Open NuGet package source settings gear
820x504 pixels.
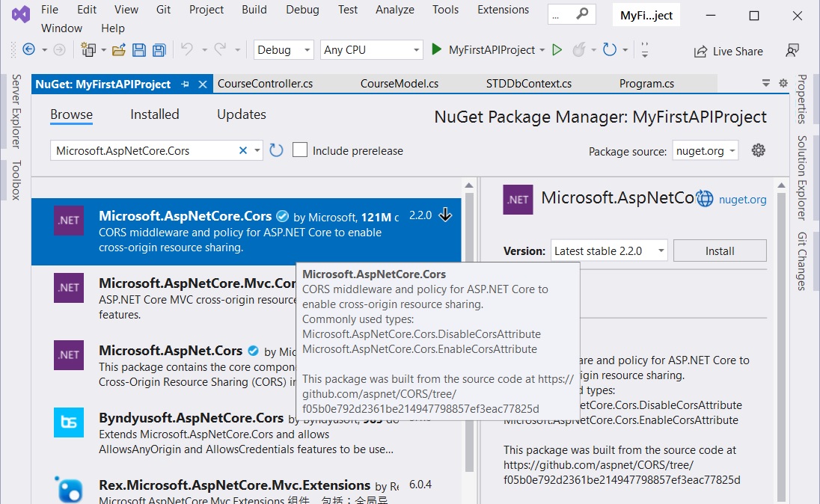759,150
